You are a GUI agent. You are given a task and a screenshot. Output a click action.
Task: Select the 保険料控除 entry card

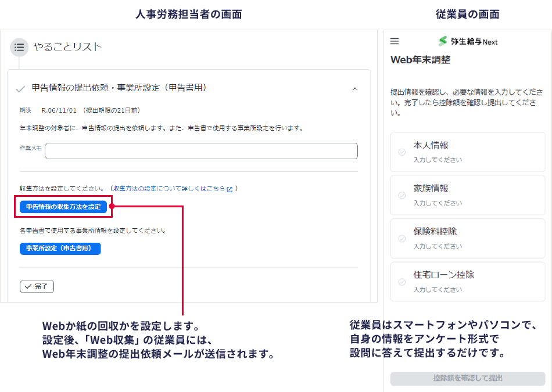[468, 238]
